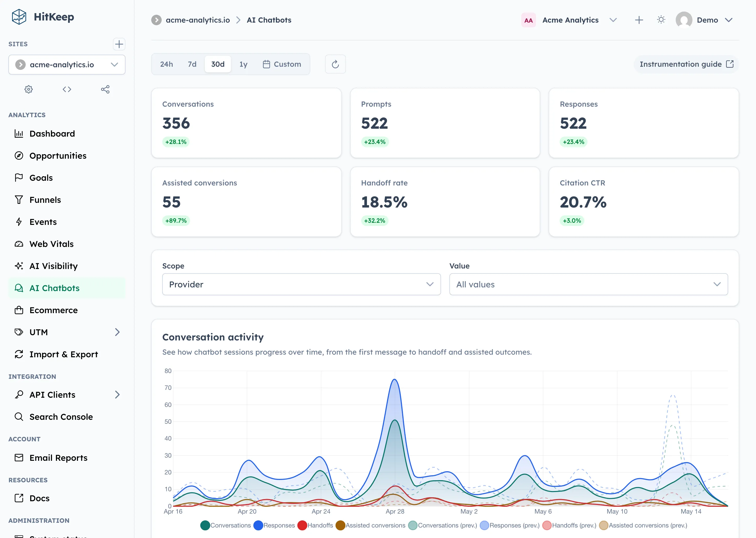The image size is (756, 538).
Task: Click the Goals flag icon
Action: pos(19,178)
